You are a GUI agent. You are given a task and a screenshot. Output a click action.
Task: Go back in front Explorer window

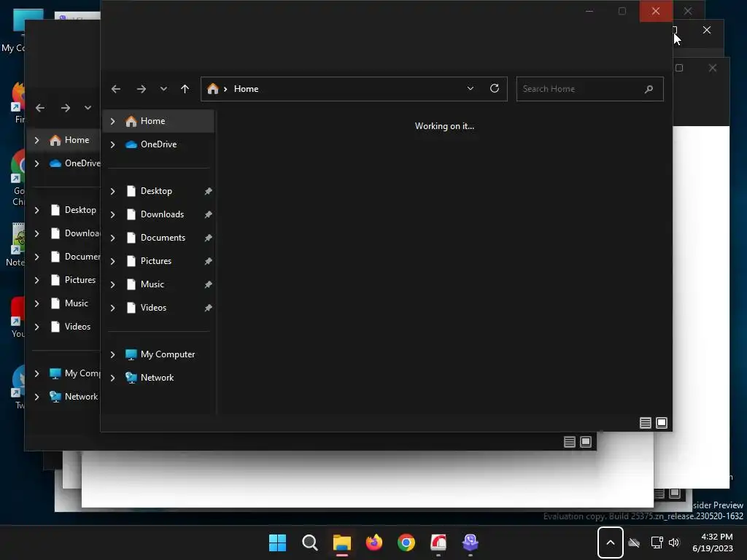116,89
